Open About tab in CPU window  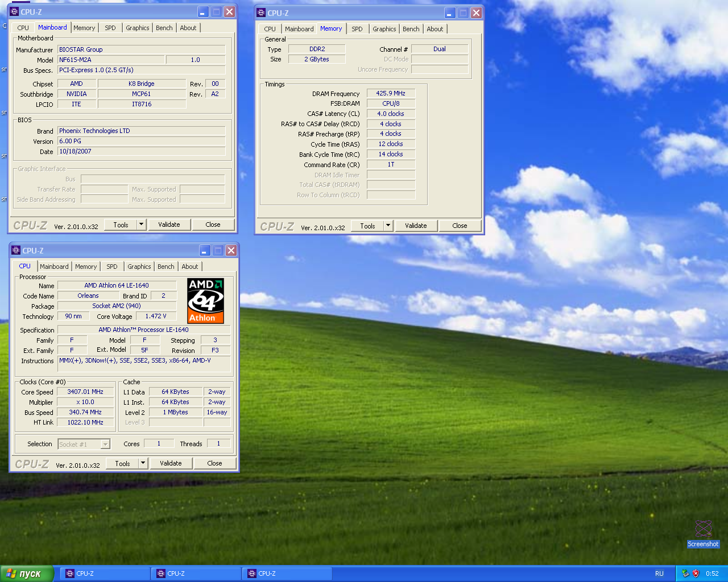pos(190,267)
